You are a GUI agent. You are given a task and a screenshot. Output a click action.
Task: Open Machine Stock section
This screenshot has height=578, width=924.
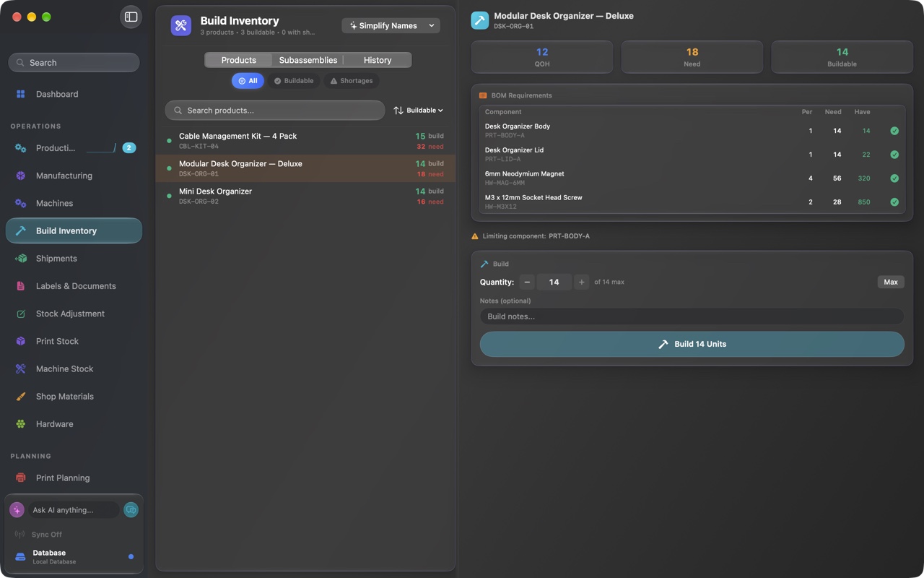tap(74, 368)
